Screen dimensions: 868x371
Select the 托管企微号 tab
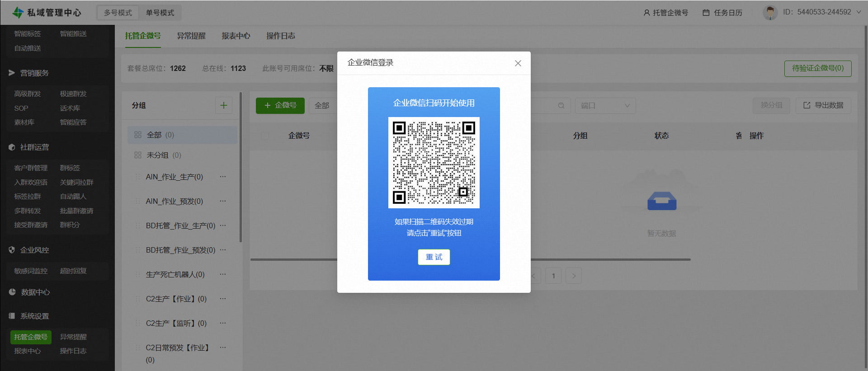tap(143, 36)
